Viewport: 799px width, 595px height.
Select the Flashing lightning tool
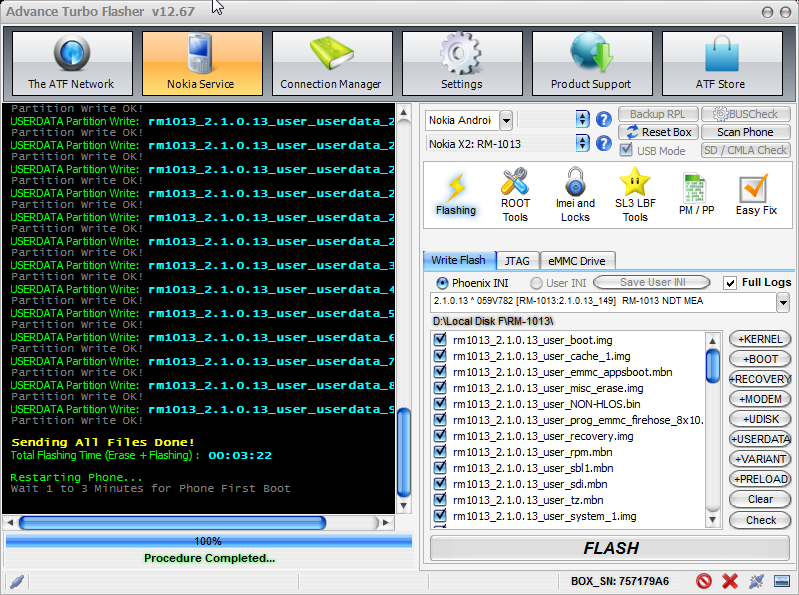click(x=456, y=195)
